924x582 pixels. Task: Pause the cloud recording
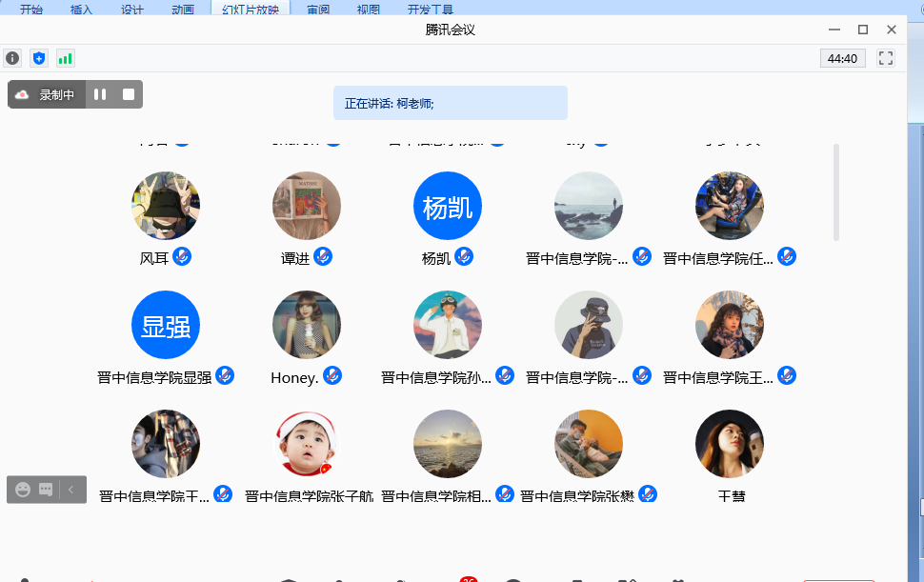pyautogui.click(x=100, y=94)
